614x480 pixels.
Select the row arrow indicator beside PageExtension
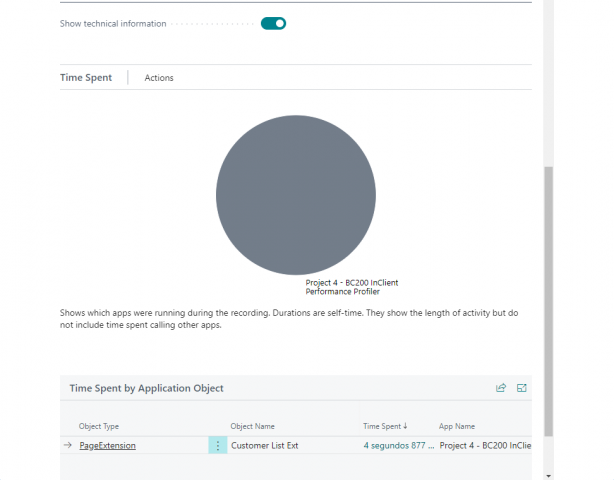pos(67,446)
